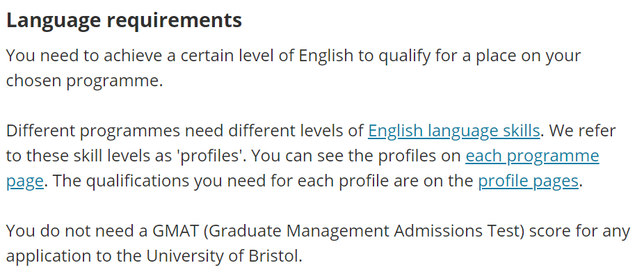Follow the 'each programme page' link

pyautogui.click(x=532, y=156)
